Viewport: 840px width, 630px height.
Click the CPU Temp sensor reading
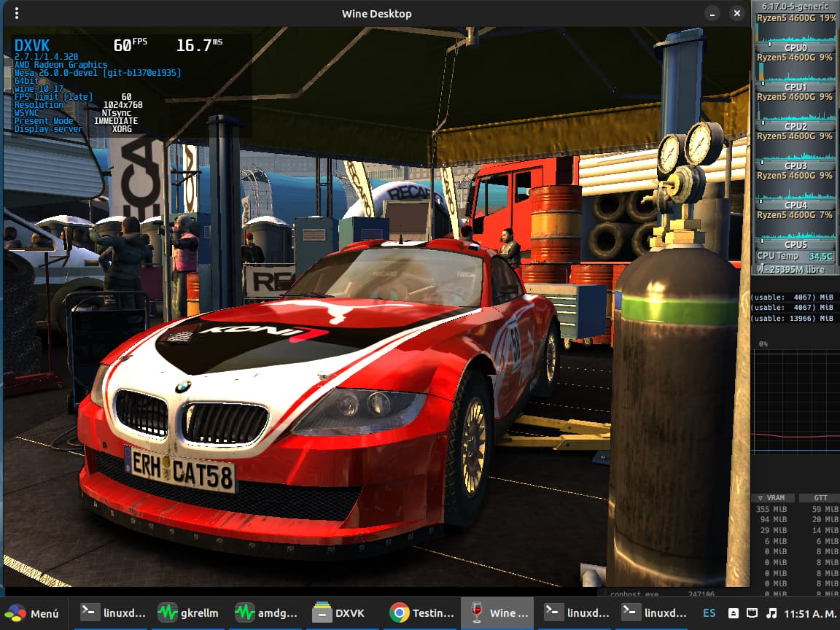(x=795, y=256)
